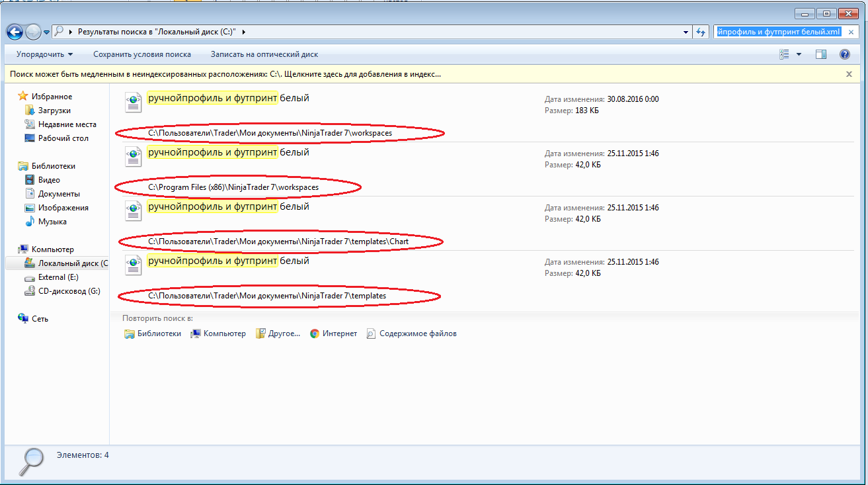
Task: Select Локальный диск (C:) in sidebar
Action: (x=57, y=263)
